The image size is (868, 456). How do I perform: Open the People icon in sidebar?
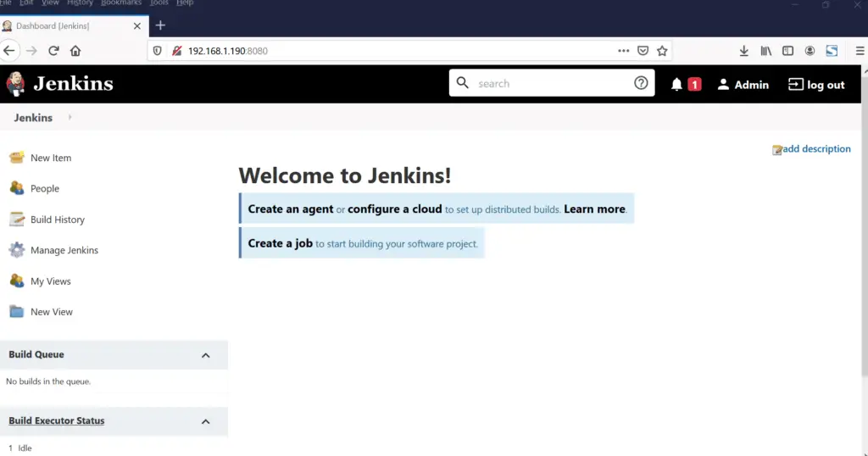(16, 188)
